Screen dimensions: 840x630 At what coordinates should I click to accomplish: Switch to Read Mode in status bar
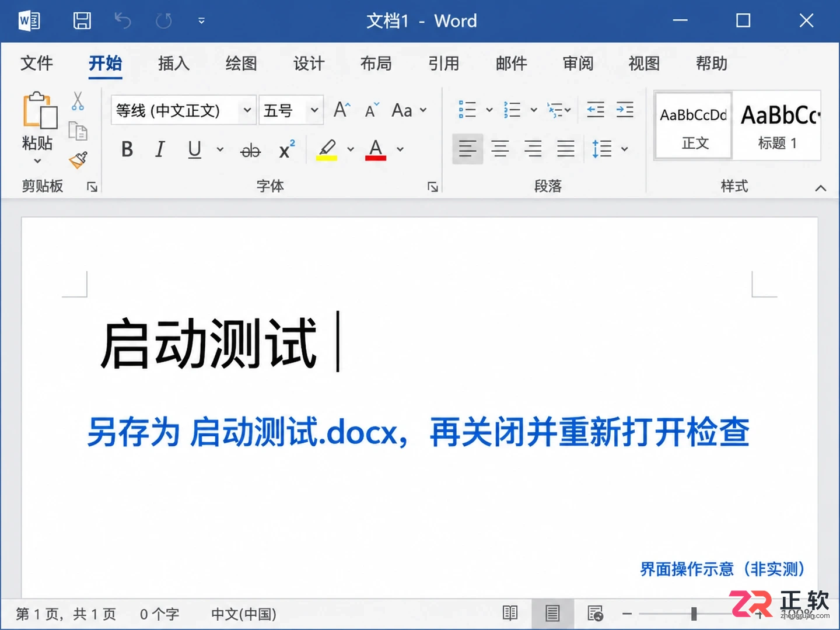point(510,613)
